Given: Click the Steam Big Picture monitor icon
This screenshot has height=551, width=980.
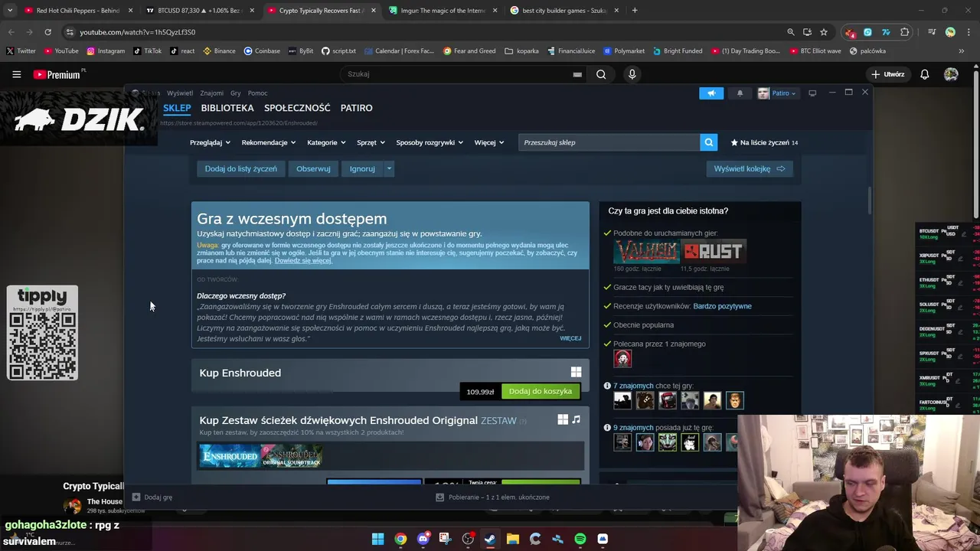Looking at the screenshot, I should coord(812,93).
